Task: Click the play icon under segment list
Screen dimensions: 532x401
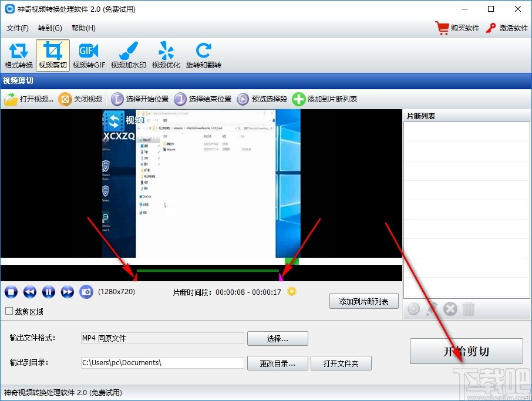Action: pos(413,309)
